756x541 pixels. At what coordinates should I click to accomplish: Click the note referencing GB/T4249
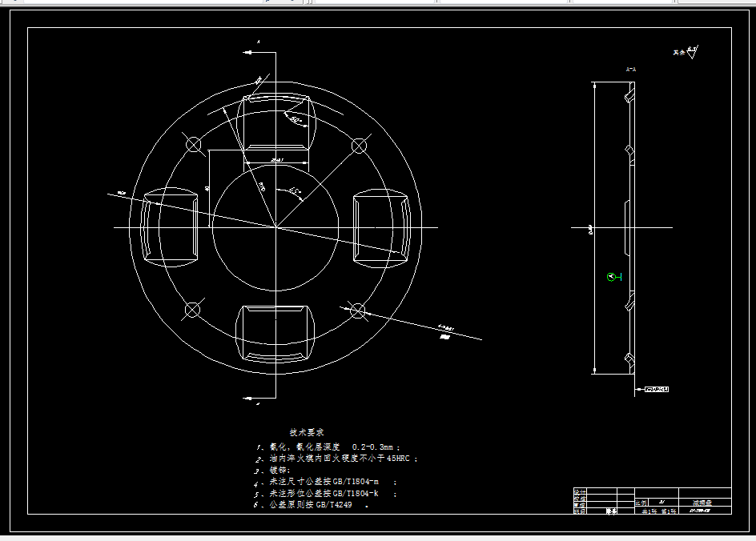(x=312, y=505)
